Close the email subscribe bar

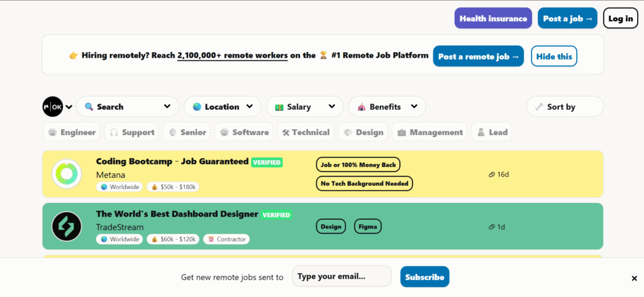[634, 278]
